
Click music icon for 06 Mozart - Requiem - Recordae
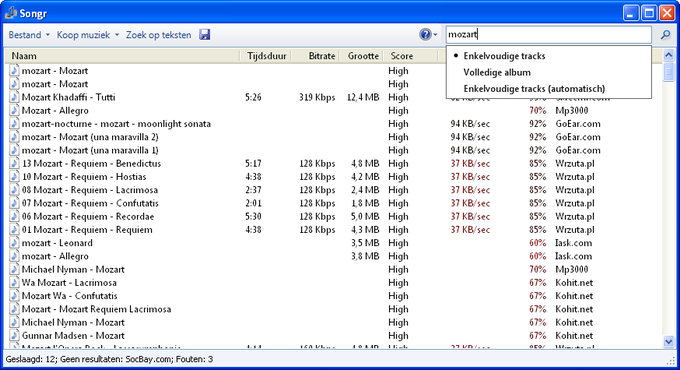[x=14, y=216]
